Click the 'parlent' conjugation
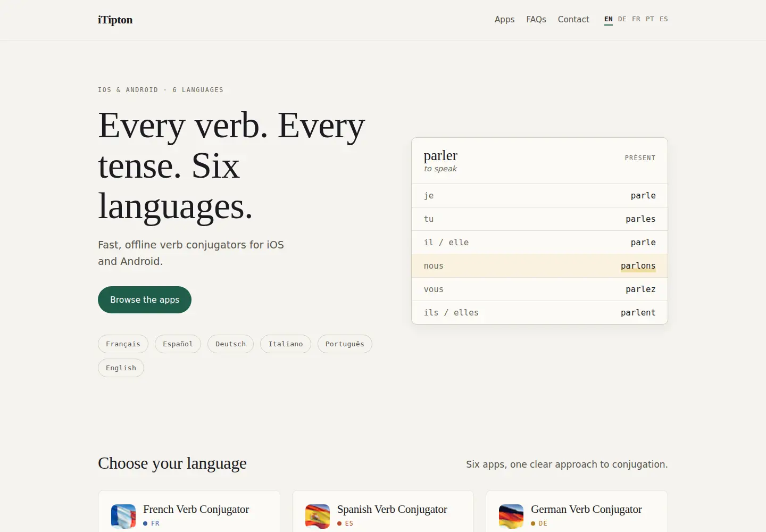The height and width of the screenshot is (532, 766). tap(638, 312)
